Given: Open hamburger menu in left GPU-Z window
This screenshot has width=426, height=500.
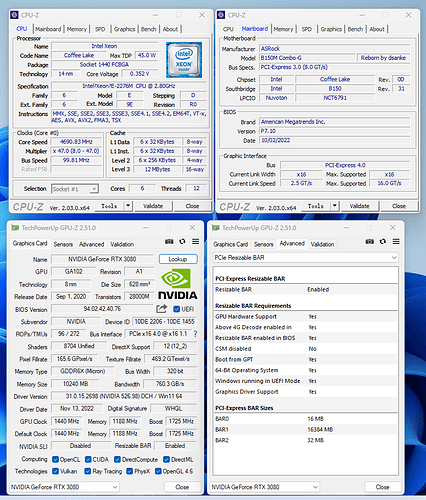Looking at the screenshot, I should [196, 241].
